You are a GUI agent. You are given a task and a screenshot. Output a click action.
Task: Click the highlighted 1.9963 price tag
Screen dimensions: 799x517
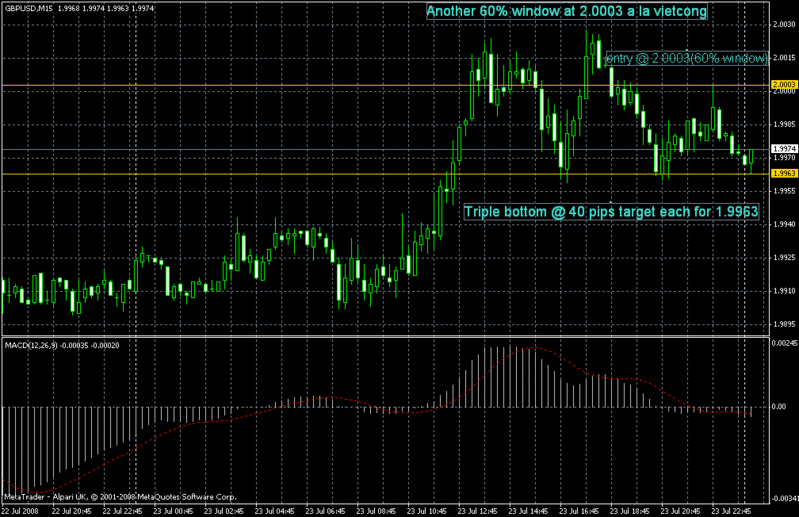[x=783, y=174]
